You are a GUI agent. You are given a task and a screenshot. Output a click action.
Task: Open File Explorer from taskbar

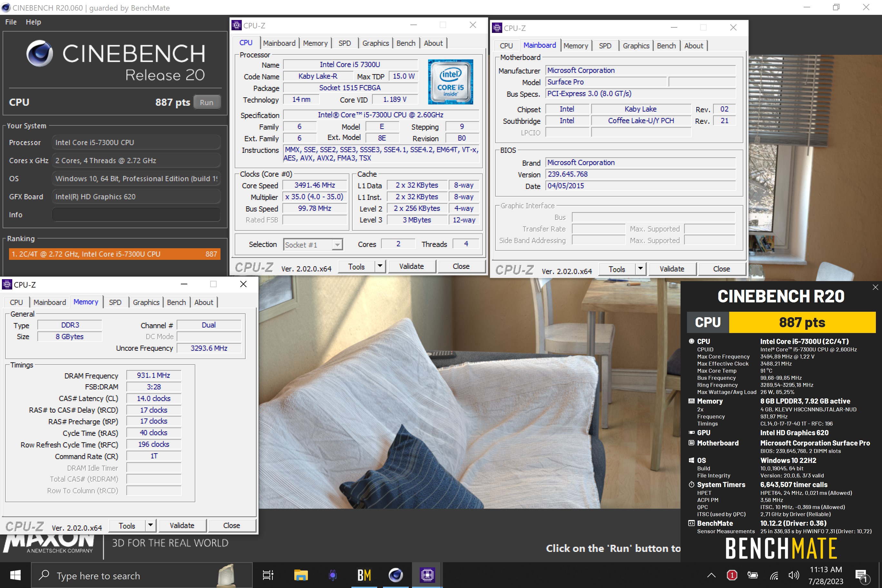pos(301,575)
